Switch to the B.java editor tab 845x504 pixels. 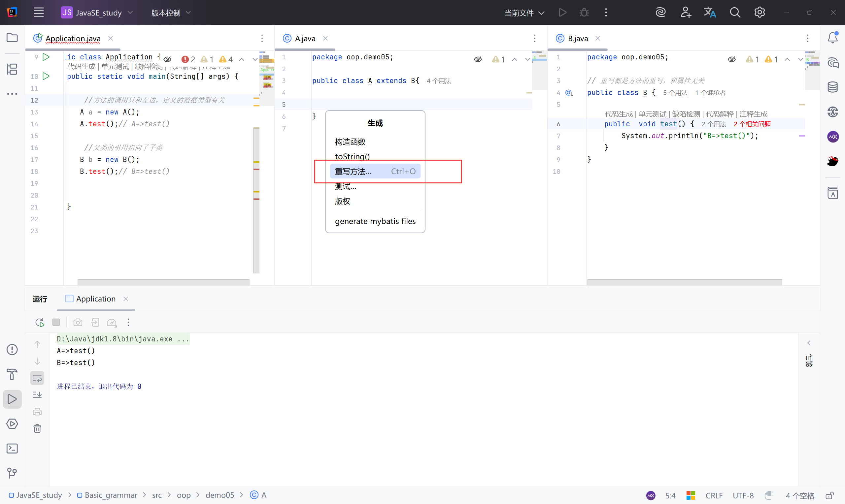[x=578, y=38]
